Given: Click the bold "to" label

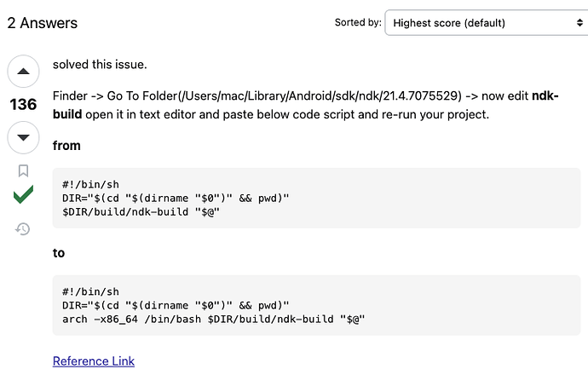Looking at the screenshot, I should (59, 253).
